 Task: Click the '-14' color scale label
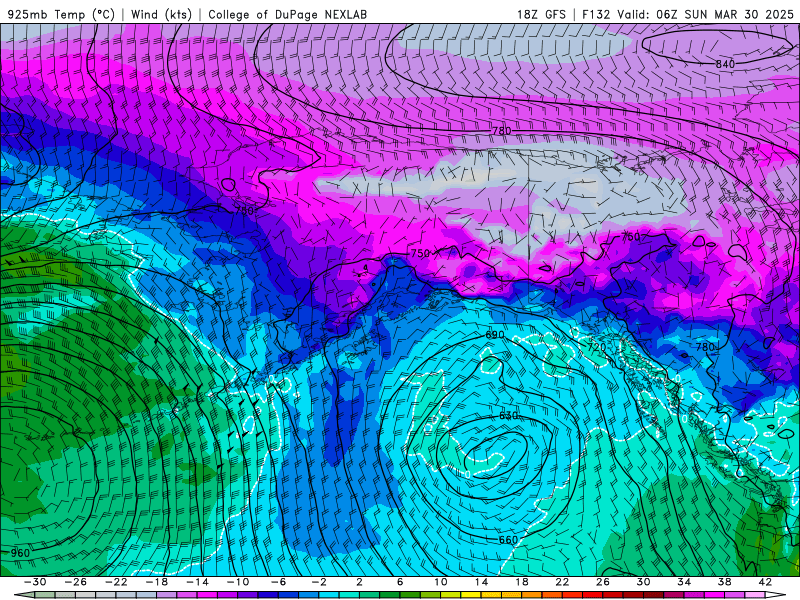[197, 582]
